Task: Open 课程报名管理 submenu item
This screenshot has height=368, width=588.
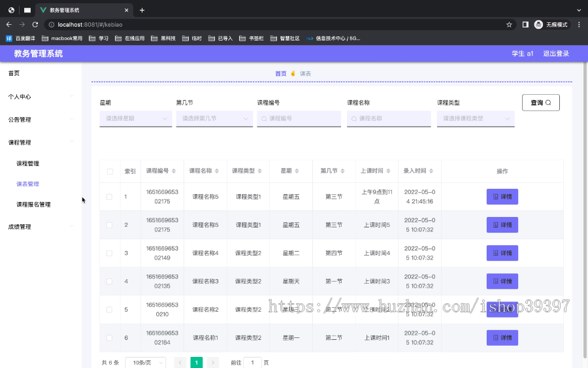Action: tap(33, 205)
